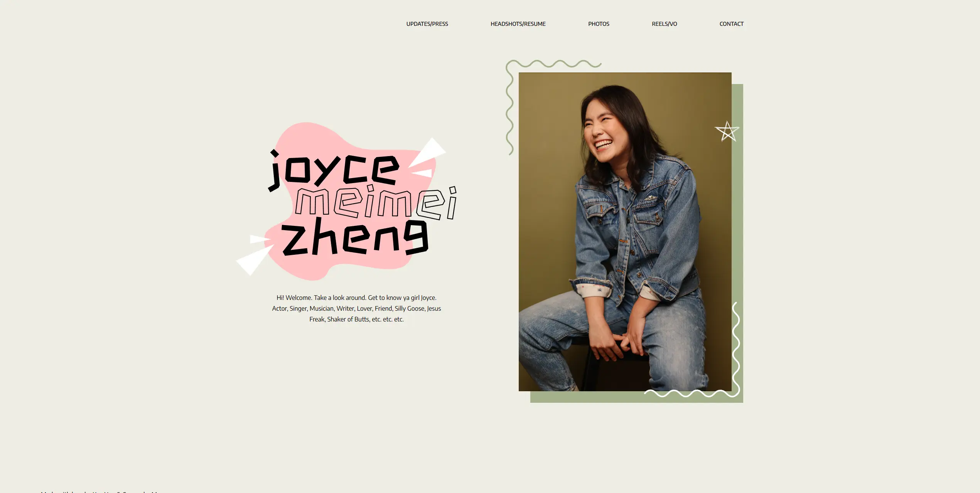Go to HEADSHOTS/RESUME section
Screen dimensions: 980x493
518,24
